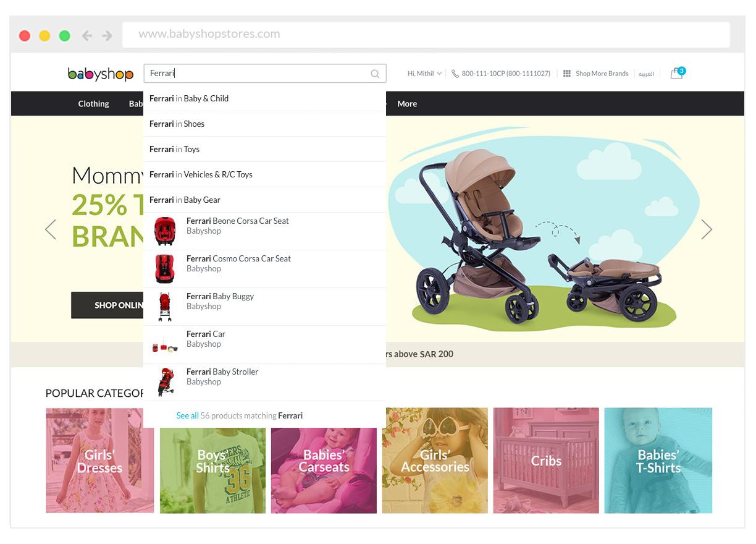Image resolution: width=756 pixels, height=544 pixels.
Task: Click the grid icon by Shop More Brands
Action: 567,74
